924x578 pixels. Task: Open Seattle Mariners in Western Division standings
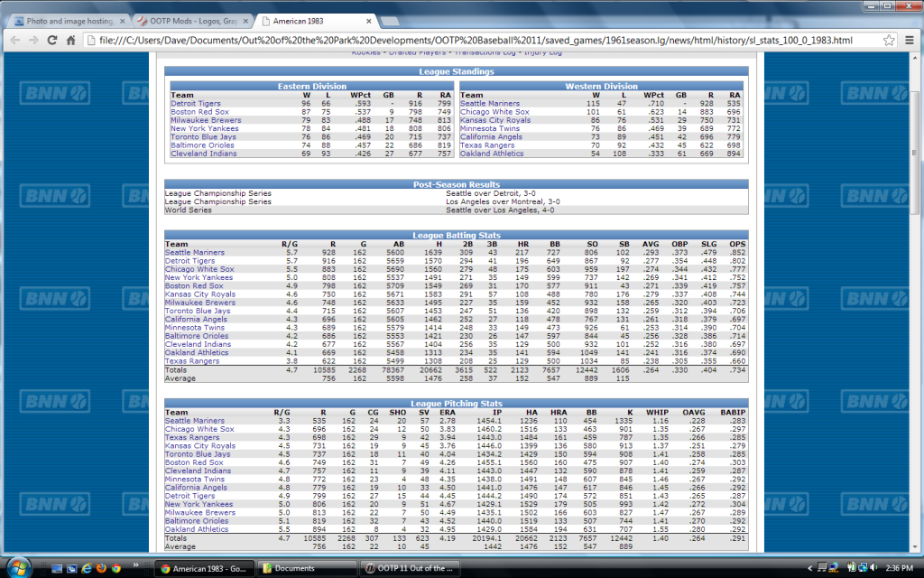pos(490,103)
